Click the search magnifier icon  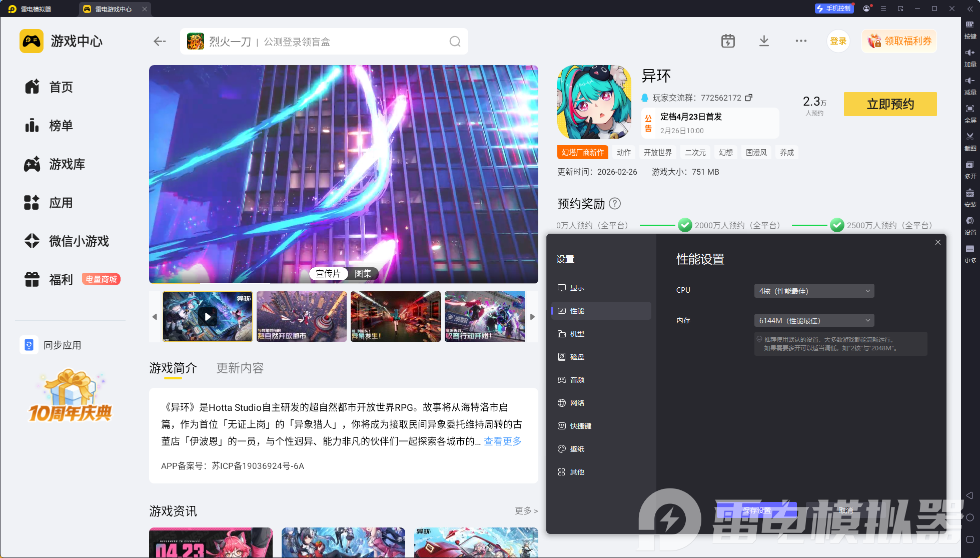pos(455,42)
